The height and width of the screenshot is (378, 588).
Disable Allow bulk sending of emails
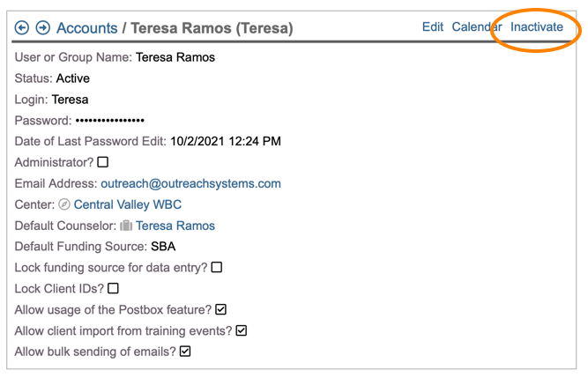[x=185, y=352]
